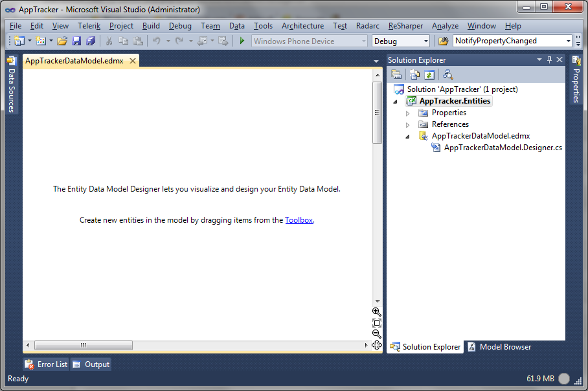
Task: Open the Telerik menu
Action: pos(89,26)
